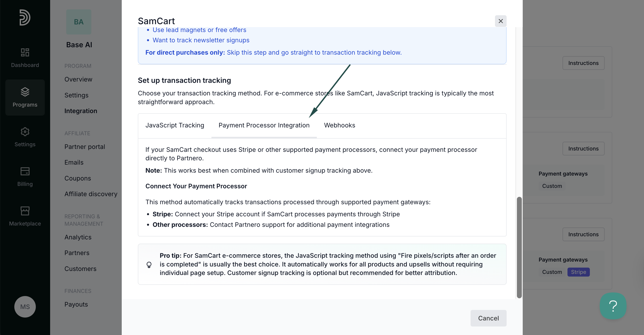This screenshot has width=644, height=335.
Task: Select the Programs layers icon
Action: 25,92
